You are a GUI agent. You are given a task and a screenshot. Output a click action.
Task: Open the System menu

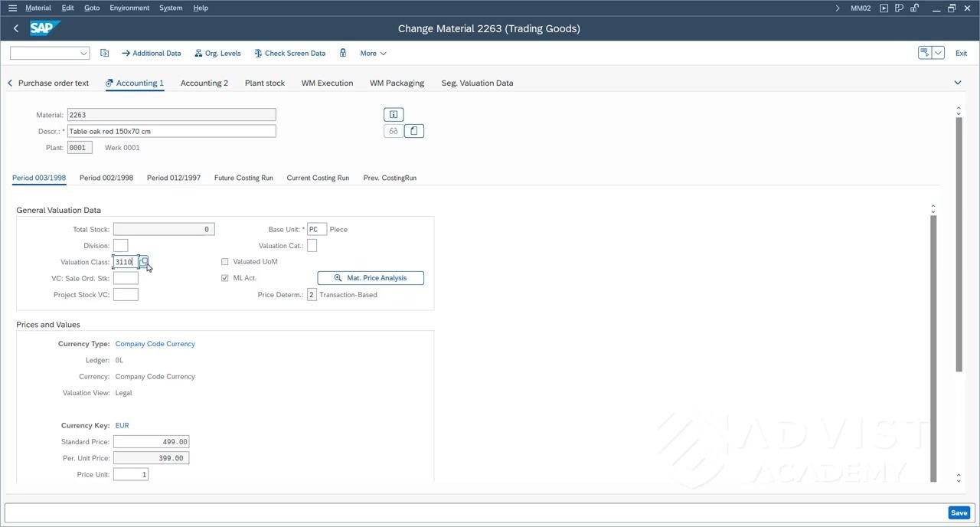click(x=171, y=8)
